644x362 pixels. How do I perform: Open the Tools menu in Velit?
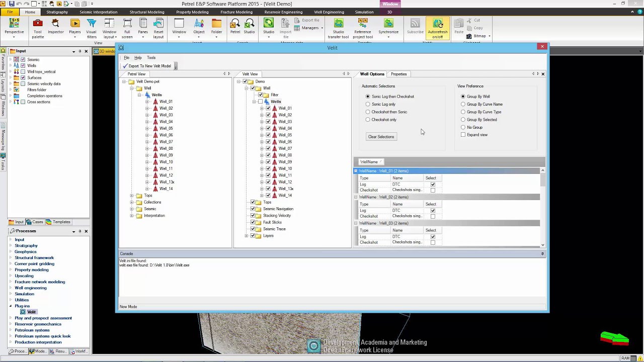pos(151,58)
